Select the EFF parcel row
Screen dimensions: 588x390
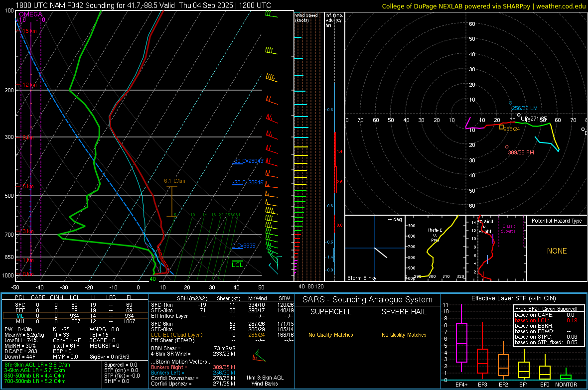[x=74, y=310]
